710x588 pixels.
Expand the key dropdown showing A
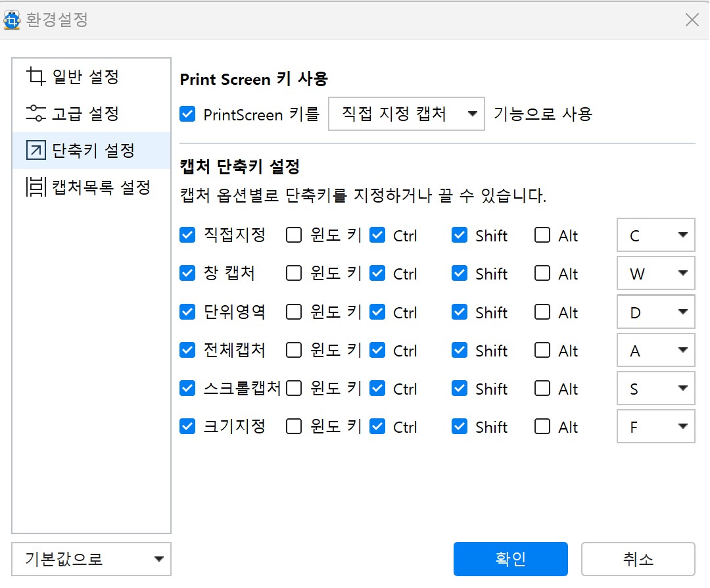coord(655,350)
